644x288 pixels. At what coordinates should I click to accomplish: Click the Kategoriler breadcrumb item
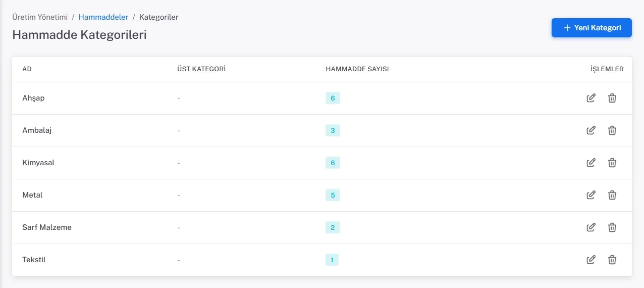(159, 17)
